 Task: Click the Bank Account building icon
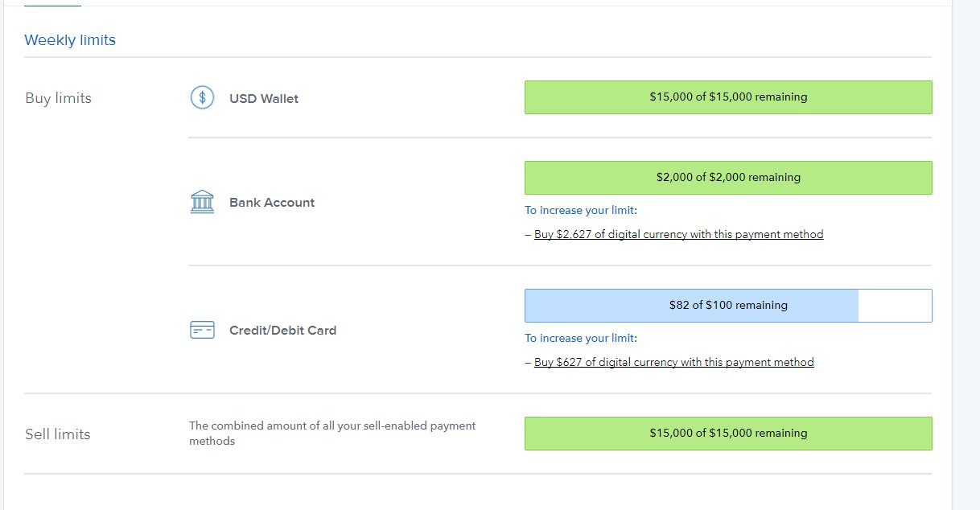point(202,202)
